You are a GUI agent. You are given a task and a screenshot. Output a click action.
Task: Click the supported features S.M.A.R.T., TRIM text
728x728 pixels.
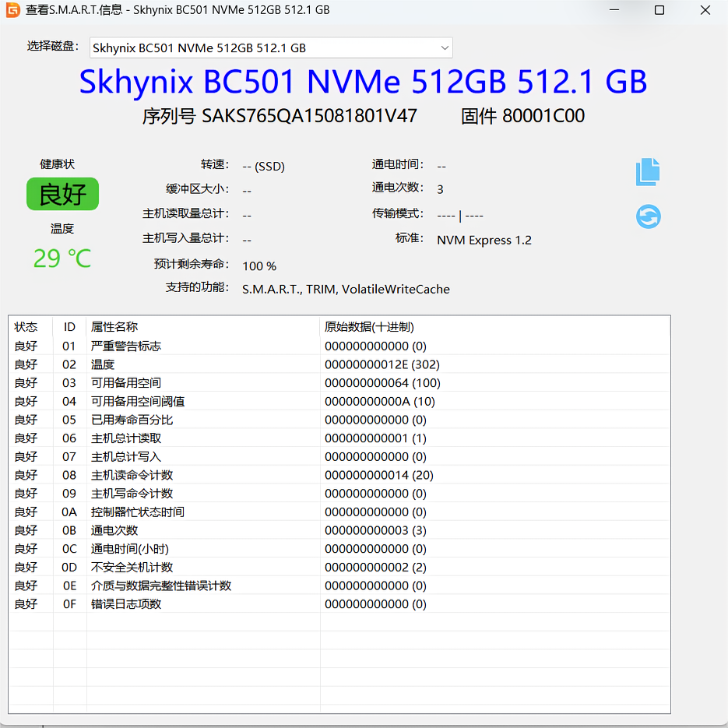(x=346, y=289)
